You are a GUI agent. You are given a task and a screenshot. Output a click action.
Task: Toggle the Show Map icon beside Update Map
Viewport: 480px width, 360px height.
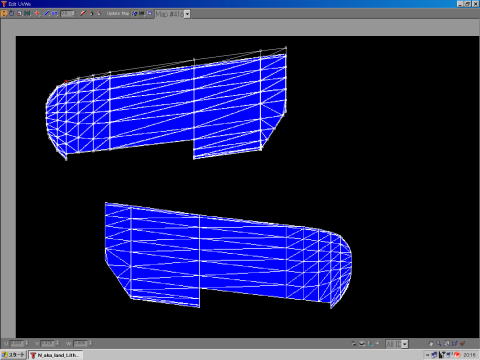pos(134,13)
